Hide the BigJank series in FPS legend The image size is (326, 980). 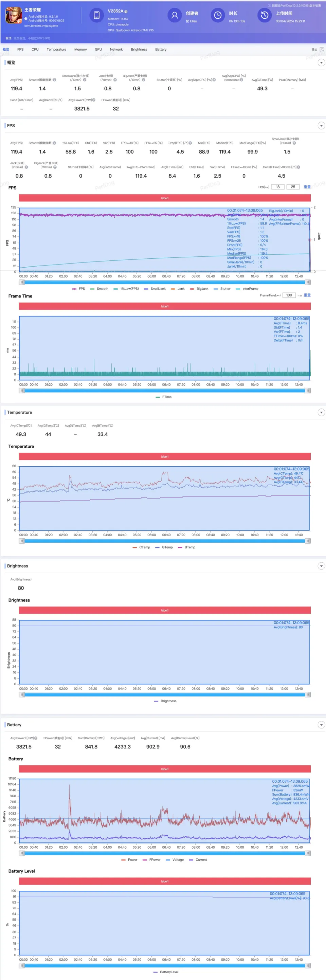199,289
